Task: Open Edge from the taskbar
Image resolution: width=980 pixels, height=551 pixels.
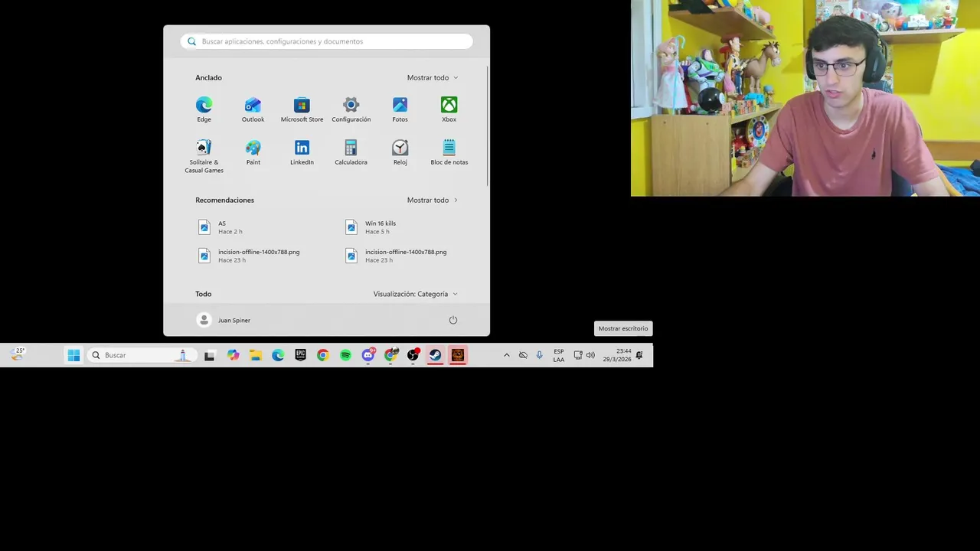Action: coord(278,355)
